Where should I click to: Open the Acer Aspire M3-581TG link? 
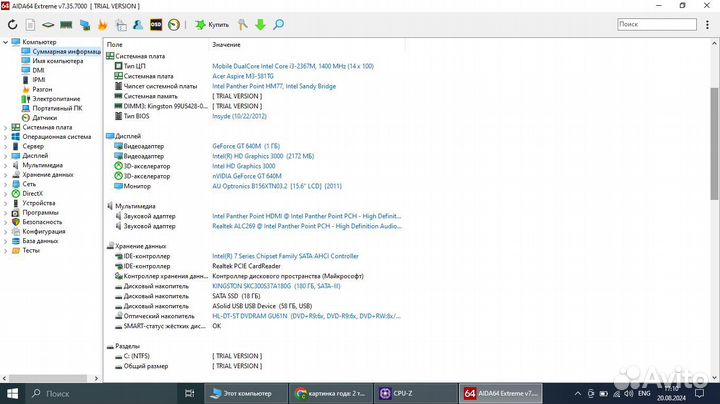click(x=243, y=76)
